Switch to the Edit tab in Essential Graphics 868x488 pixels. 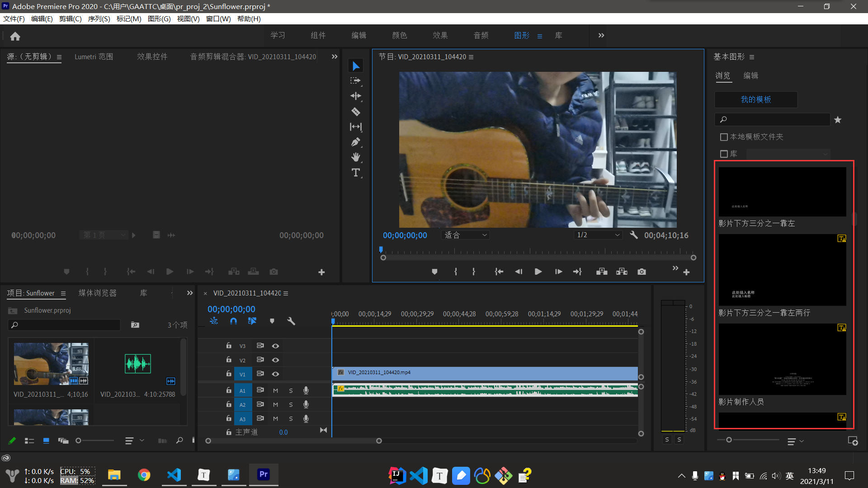(x=750, y=75)
